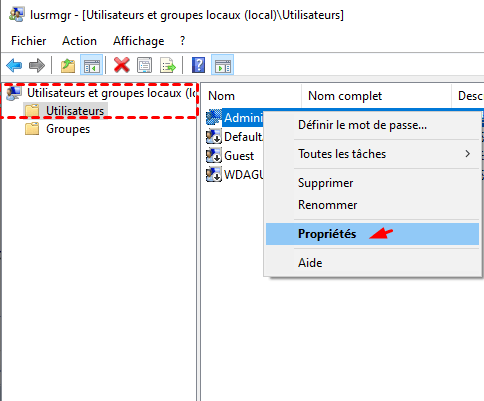484x401 pixels.
Task: Open the Fichier menu
Action: (29, 41)
